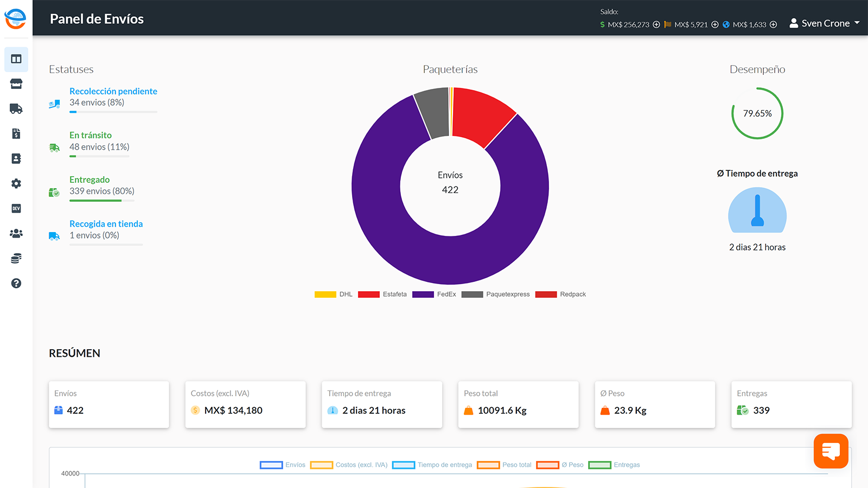
Task: Click the '2 dias 21 horas' text under Desempeño
Action: pos(757,247)
